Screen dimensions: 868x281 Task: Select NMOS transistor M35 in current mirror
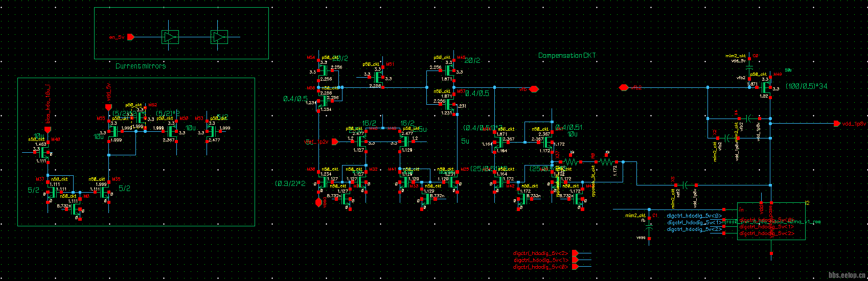pos(105,192)
